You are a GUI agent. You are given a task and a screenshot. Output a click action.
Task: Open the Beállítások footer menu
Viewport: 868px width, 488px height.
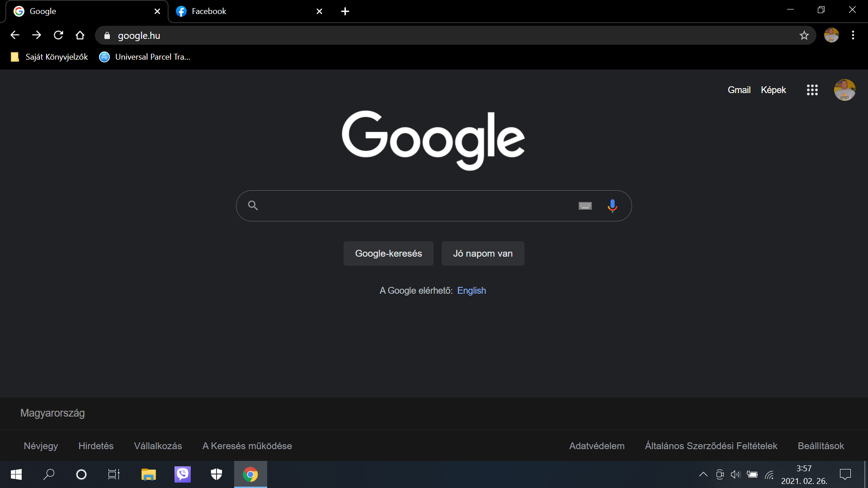[821, 446]
